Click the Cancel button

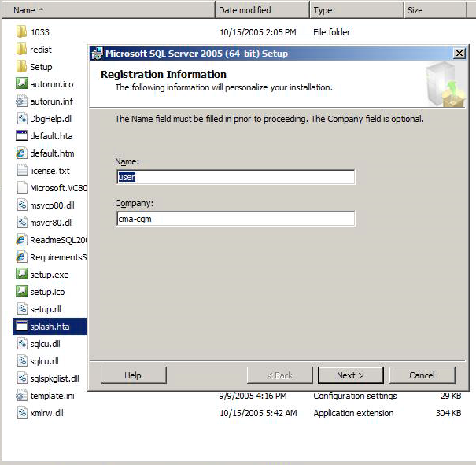[422, 375]
